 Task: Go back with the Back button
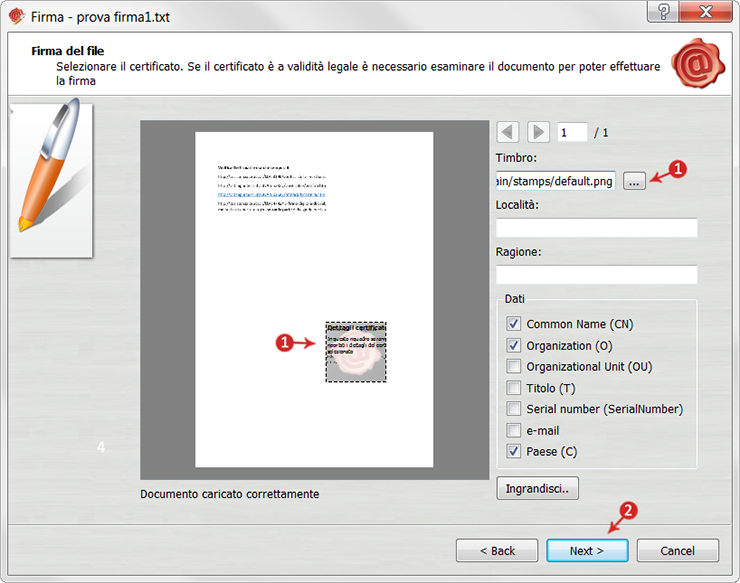497,551
